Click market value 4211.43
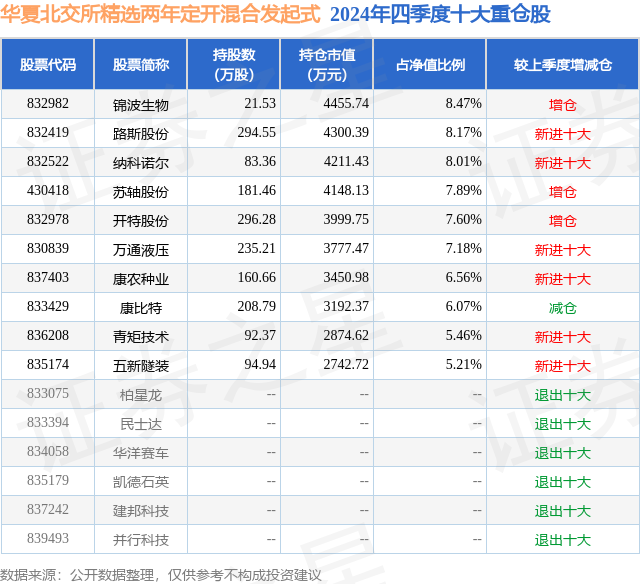 346,162
